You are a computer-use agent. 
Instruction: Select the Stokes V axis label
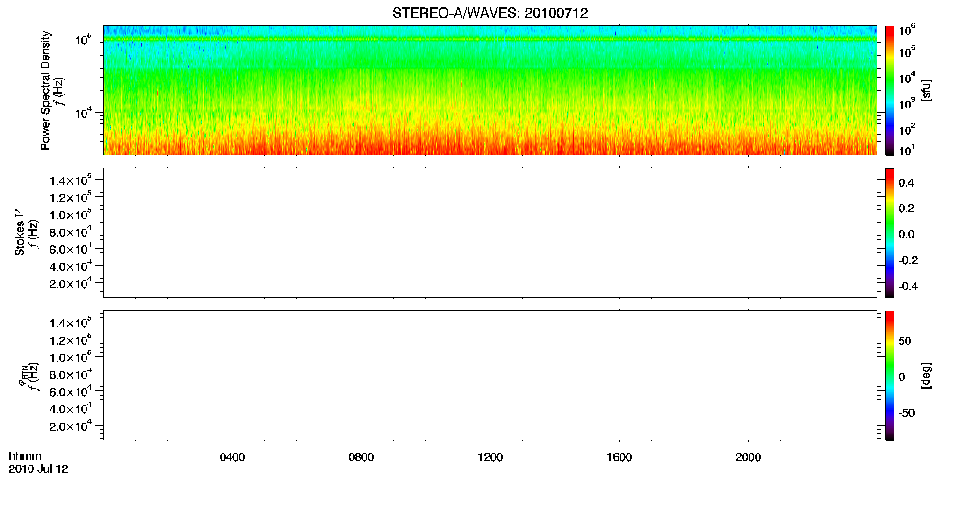20,232
